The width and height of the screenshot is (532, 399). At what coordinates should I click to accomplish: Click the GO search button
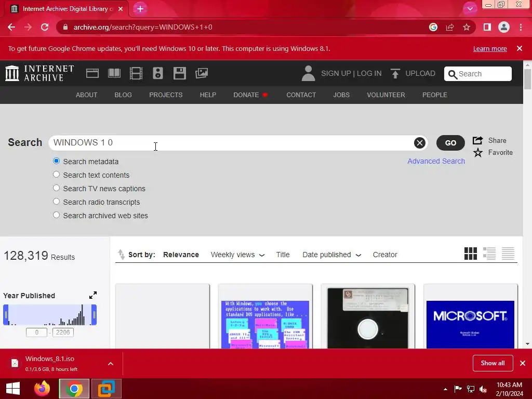[450, 143]
